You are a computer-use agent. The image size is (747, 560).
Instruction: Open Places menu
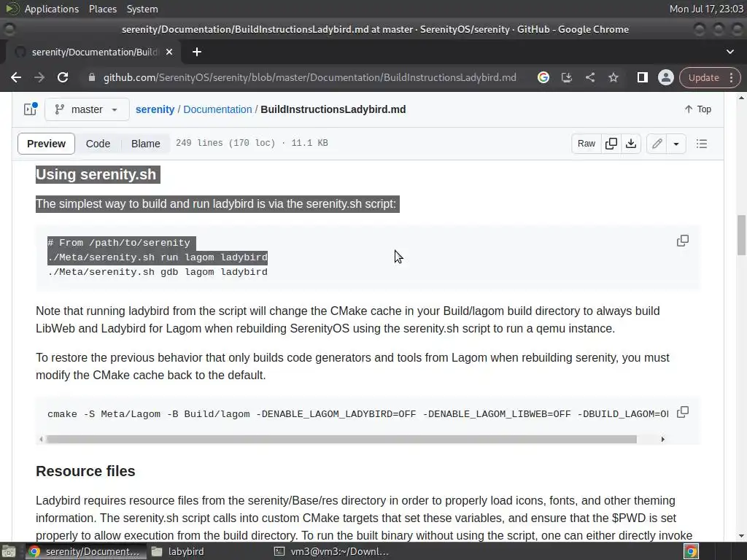(x=102, y=9)
